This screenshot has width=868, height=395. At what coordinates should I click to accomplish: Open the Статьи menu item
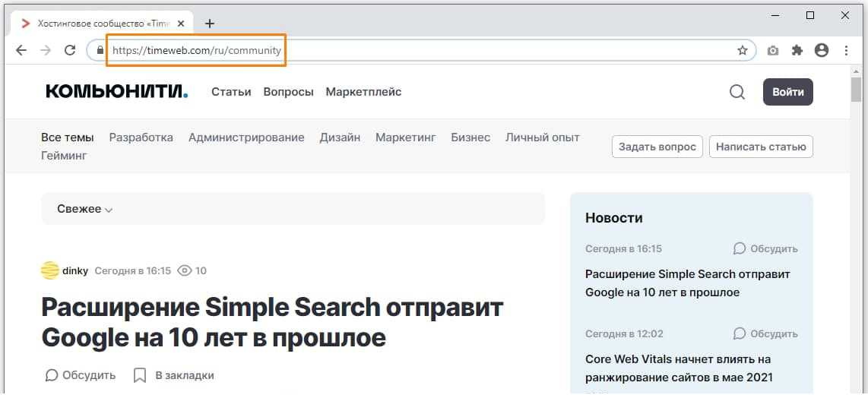[231, 92]
